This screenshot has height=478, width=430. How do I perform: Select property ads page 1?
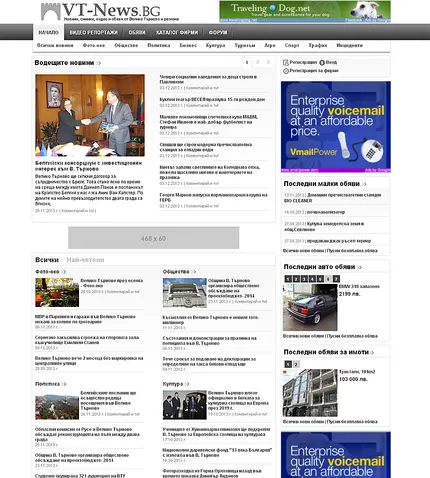click(x=288, y=364)
